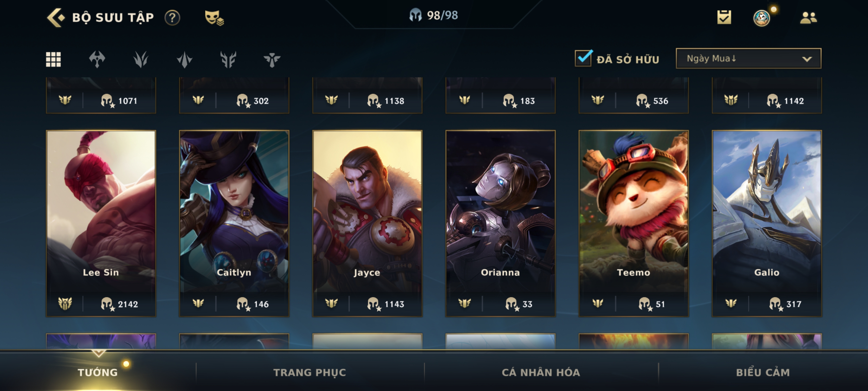The width and height of the screenshot is (868, 391).
Task: Show all champions with the grid filter icon
Action: click(53, 59)
